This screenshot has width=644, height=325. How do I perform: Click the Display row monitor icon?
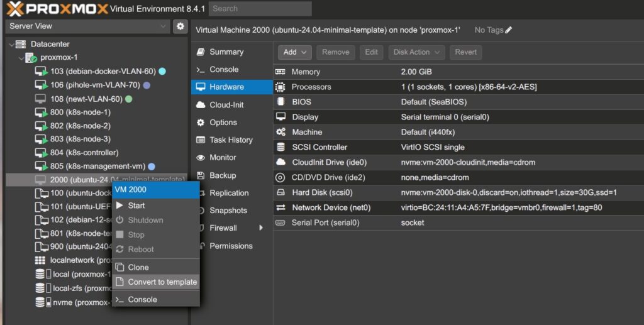click(281, 117)
